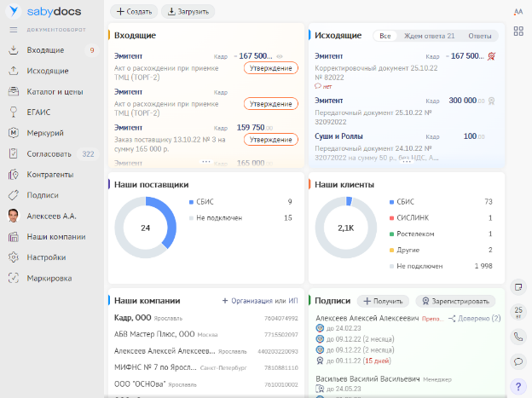Open the help question mark icon
532x398 pixels.
(x=518, y=386)
